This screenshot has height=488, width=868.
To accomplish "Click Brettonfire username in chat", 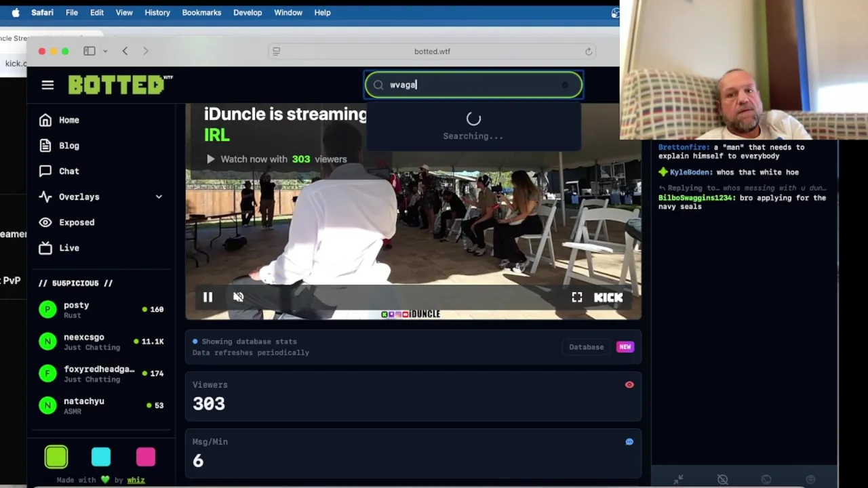I will click(x=683, y=147).
